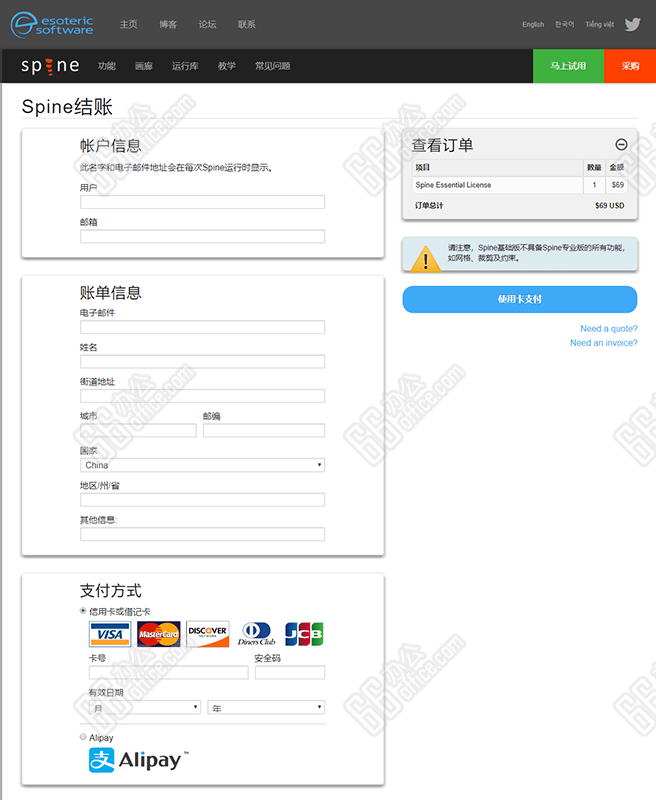
Task: Open the Need a quote? link
Action: (x=609, y=329)
